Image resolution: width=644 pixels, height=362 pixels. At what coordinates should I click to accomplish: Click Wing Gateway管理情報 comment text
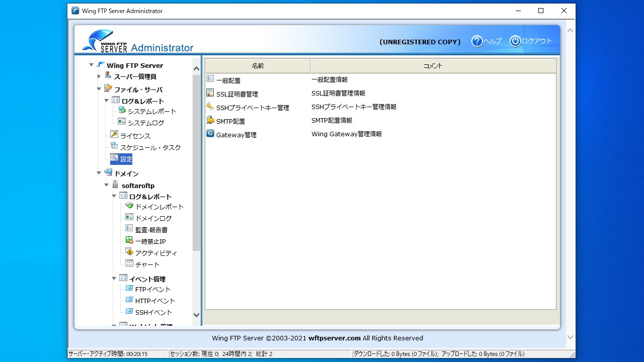[x=347, y=134]
